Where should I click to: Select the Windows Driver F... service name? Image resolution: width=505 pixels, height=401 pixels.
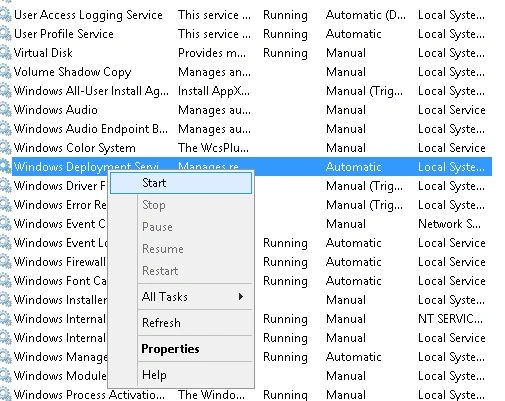coord(60,186)
